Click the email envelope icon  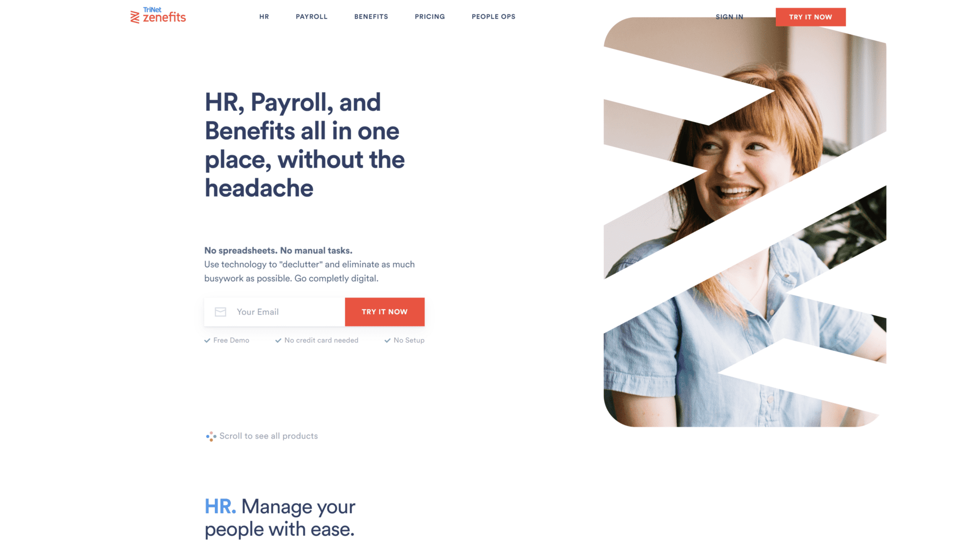220,312
